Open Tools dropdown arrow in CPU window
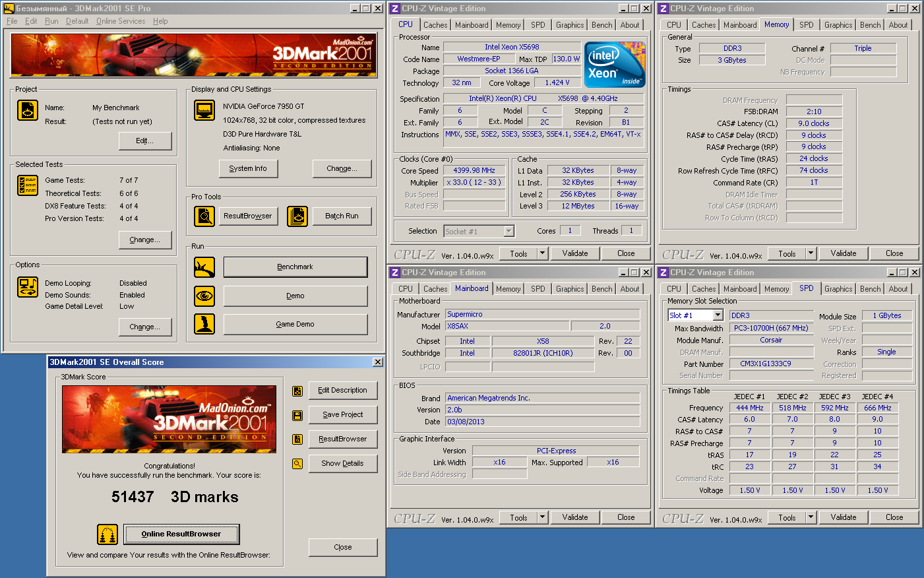 pos(542,253)
